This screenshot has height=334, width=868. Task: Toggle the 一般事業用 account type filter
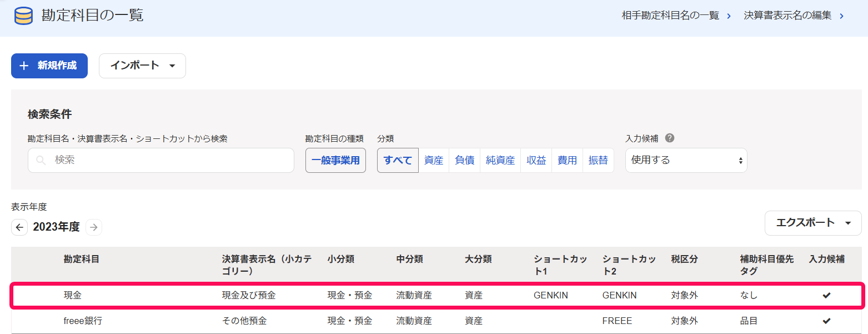point(335,161)
